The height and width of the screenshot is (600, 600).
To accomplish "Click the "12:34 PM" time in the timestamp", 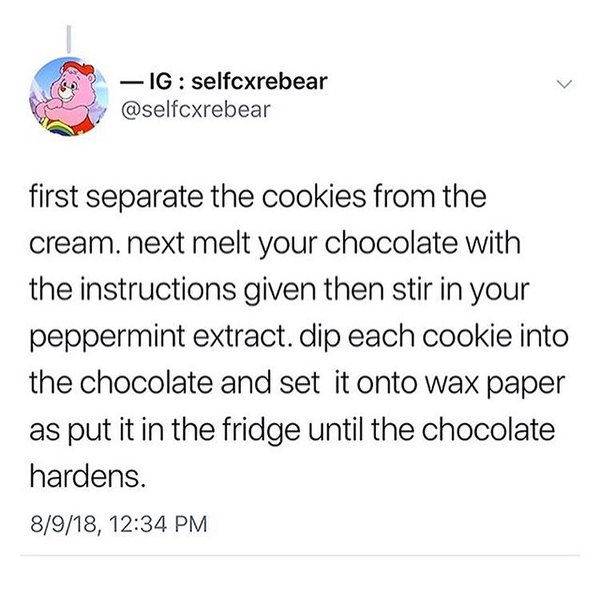I will tap(158, 524).
